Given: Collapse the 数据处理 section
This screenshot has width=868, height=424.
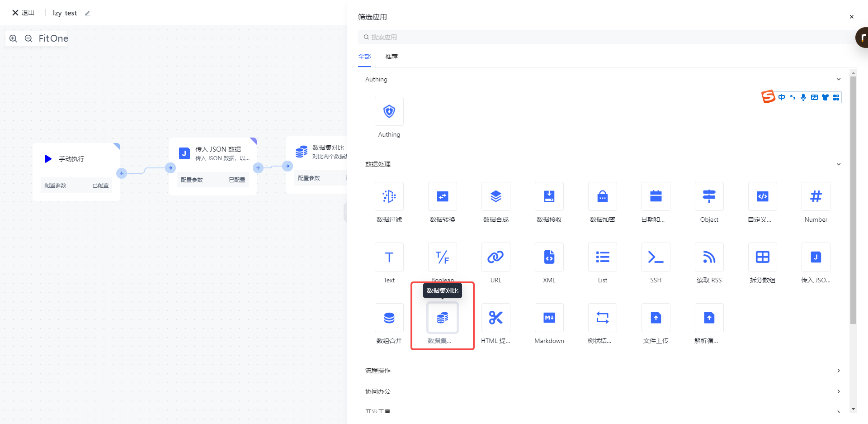Looking at the screenshot, I should tap(838, 164).
